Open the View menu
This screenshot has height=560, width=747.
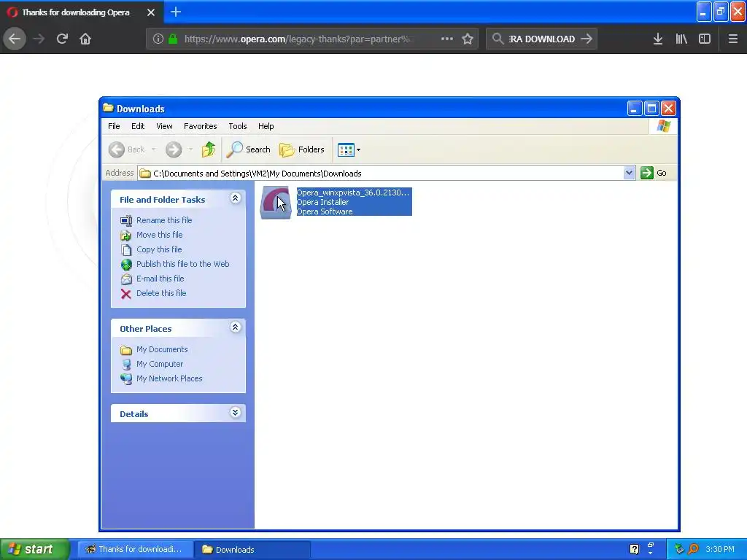[164, 126]
